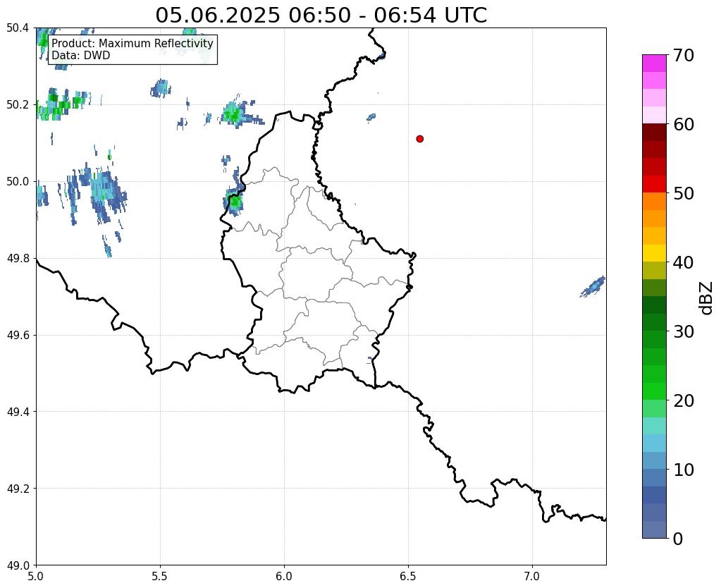Click the 10 dBZ colorbar label

pyautogui.click(x=684, y=470)
